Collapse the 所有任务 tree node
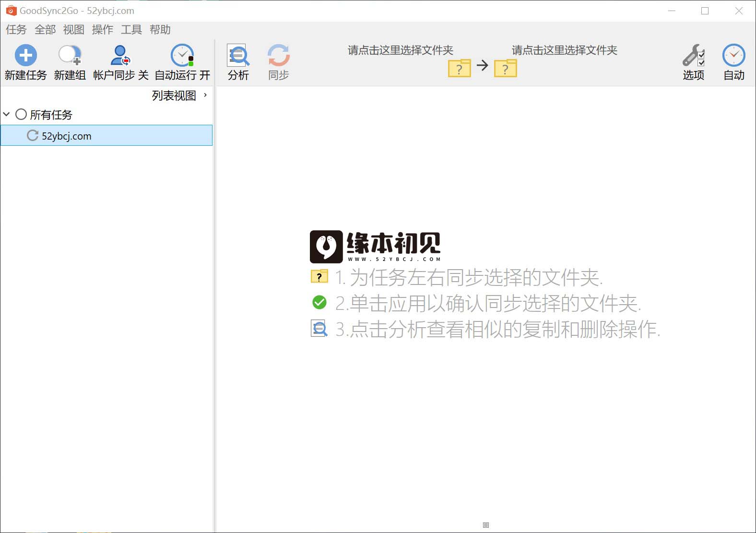 (6, 114)
